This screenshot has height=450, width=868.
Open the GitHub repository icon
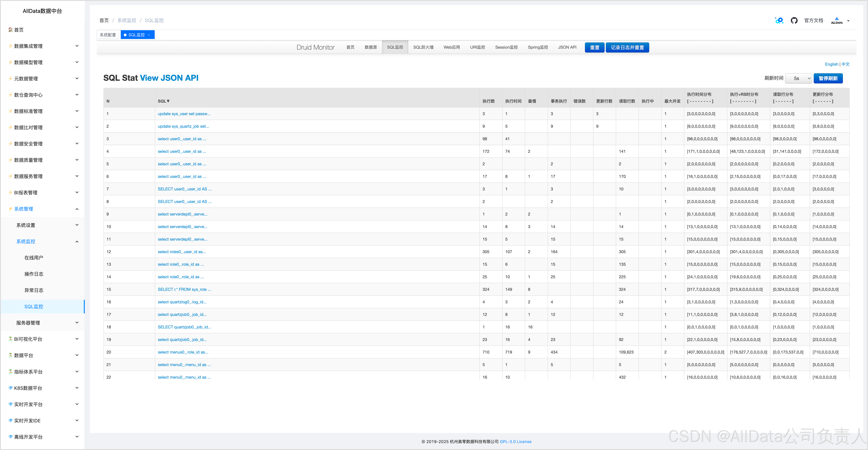[x=794, y=21]
